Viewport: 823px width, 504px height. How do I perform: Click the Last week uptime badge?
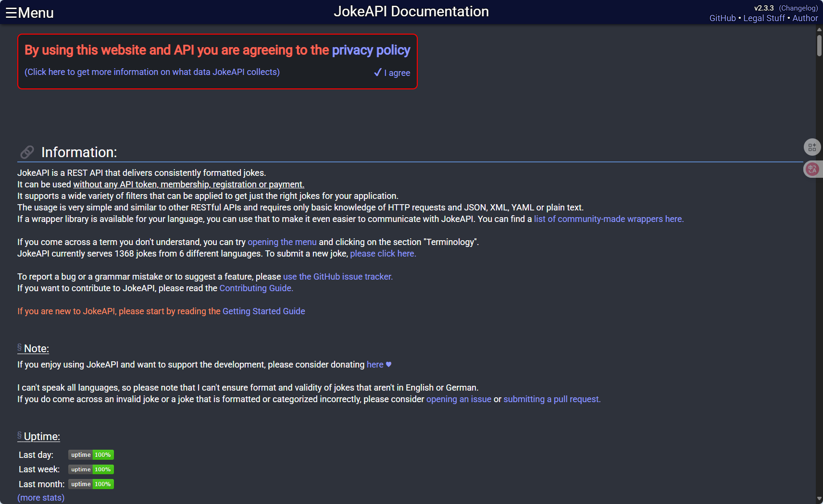pos(91,469)
